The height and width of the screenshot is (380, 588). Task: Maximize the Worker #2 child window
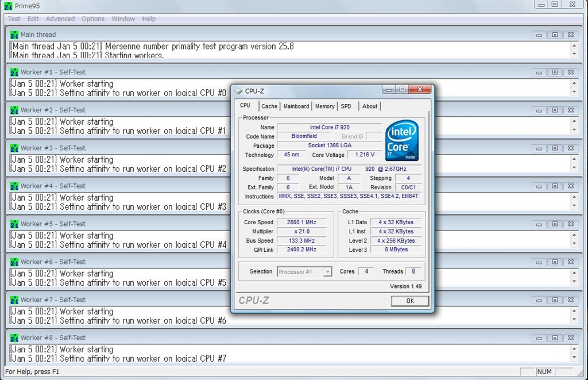(555, 110)
